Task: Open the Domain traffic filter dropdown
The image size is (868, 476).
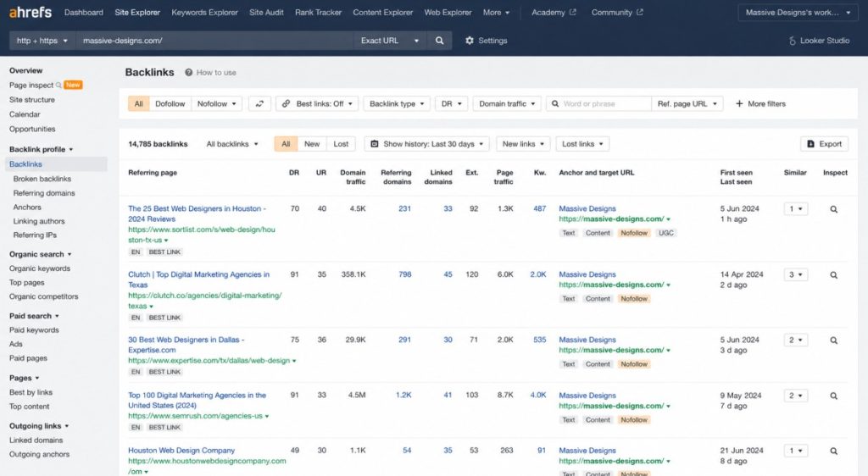Action: [507, 104]
